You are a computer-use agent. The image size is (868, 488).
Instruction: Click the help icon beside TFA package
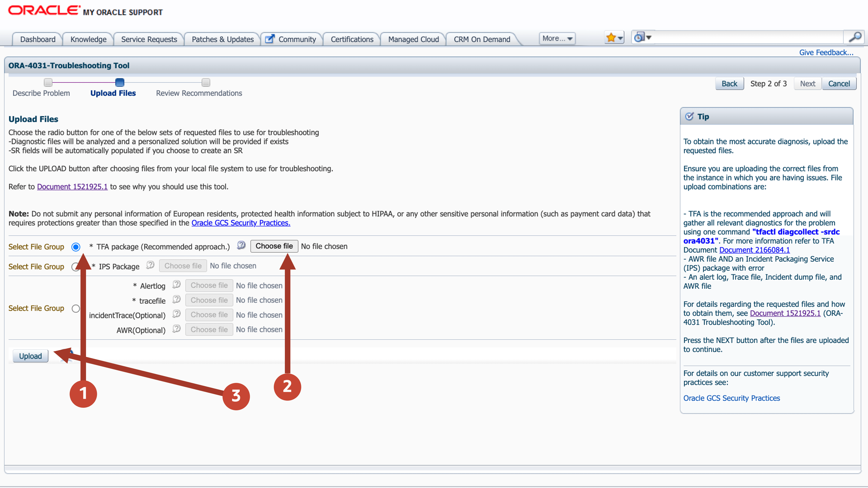(241, 245)
